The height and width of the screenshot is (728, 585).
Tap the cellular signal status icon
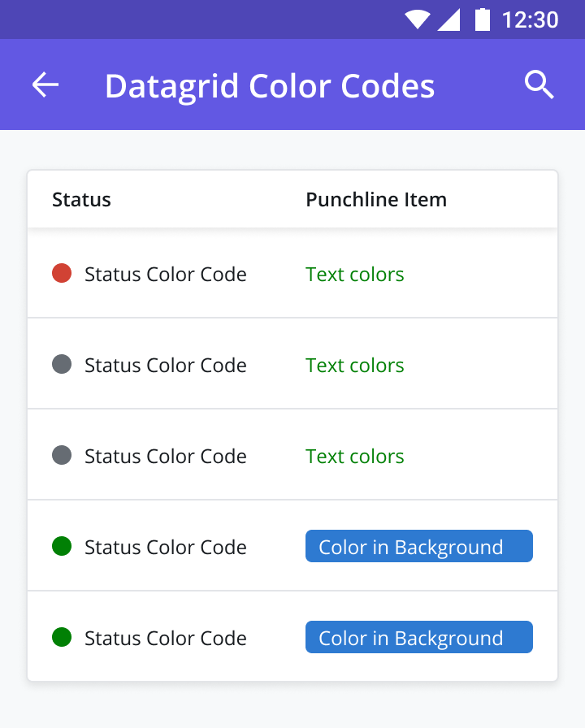click(448, 20)
